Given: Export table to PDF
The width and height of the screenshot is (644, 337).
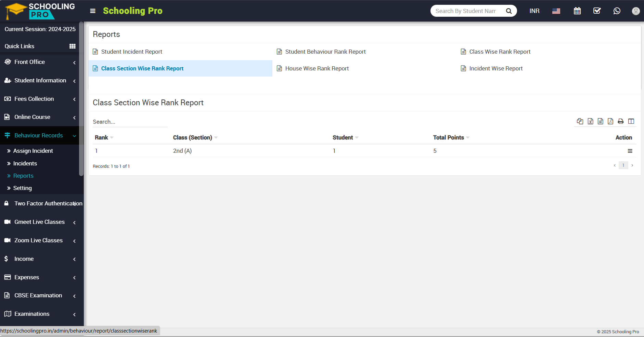Looking at the screenshot, I should click(x=610, y=121).
